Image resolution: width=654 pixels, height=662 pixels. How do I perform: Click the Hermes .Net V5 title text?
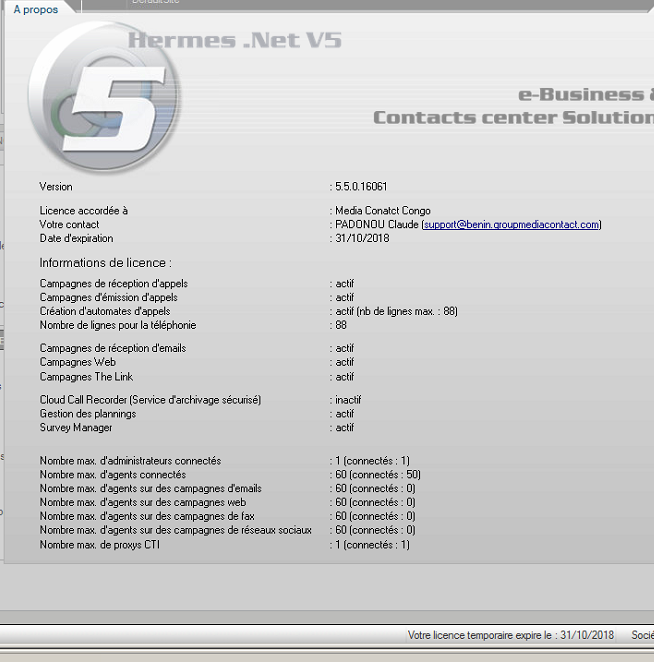[235, 41]
